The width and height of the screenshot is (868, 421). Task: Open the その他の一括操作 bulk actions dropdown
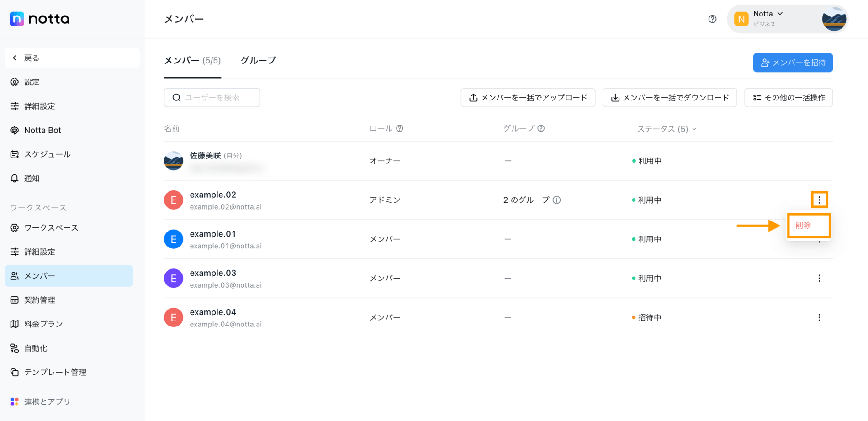pos(788,97)
